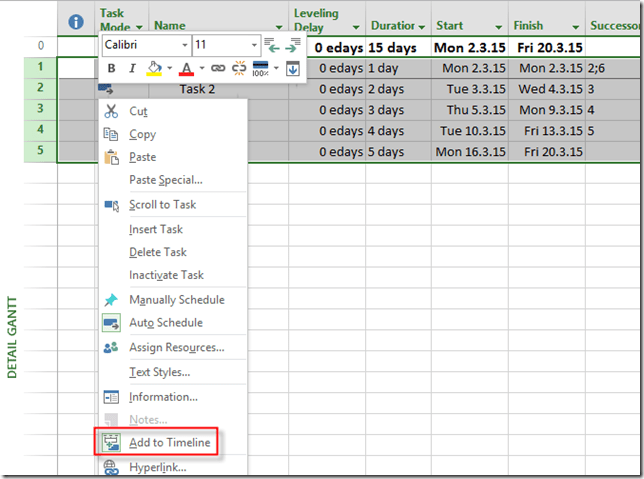Choose Add to Timeline from context menu
644x479 pixels.
click(x=168, y=443)
